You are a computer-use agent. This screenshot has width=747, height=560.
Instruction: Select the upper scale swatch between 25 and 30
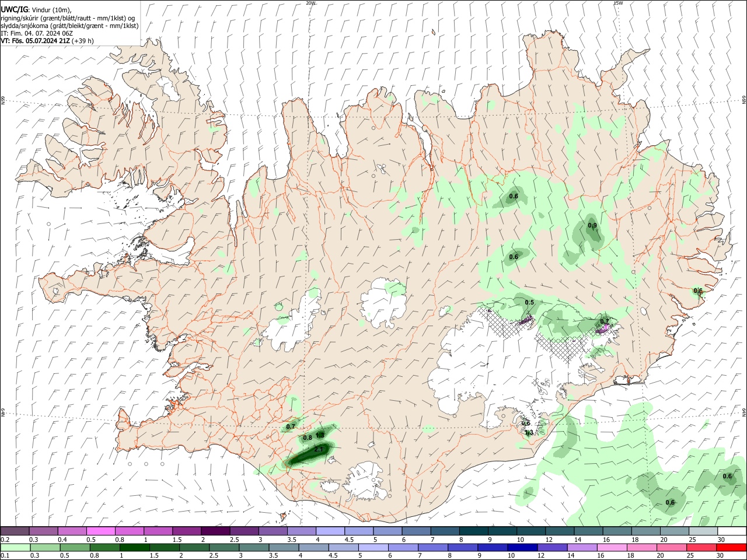[704, 531]
